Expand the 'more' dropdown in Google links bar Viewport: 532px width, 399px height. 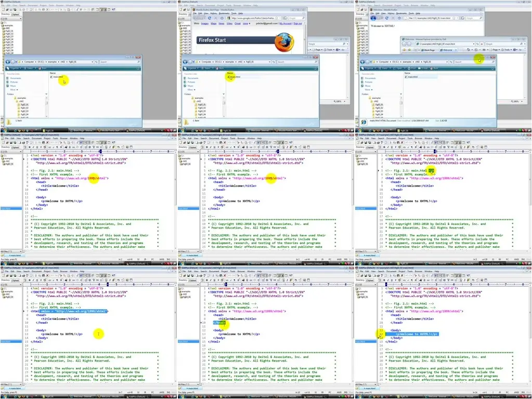click(x=246, y=24)
